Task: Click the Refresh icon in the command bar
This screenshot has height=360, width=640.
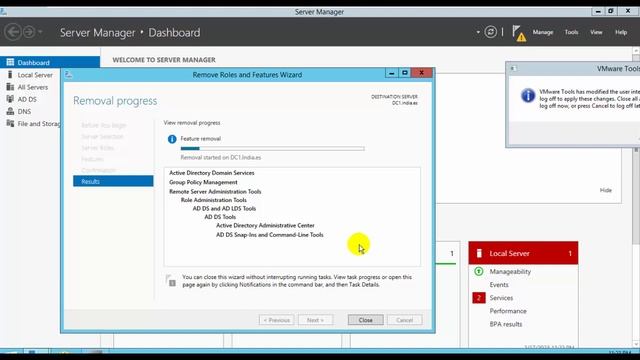Action: (x=491, y=32)
